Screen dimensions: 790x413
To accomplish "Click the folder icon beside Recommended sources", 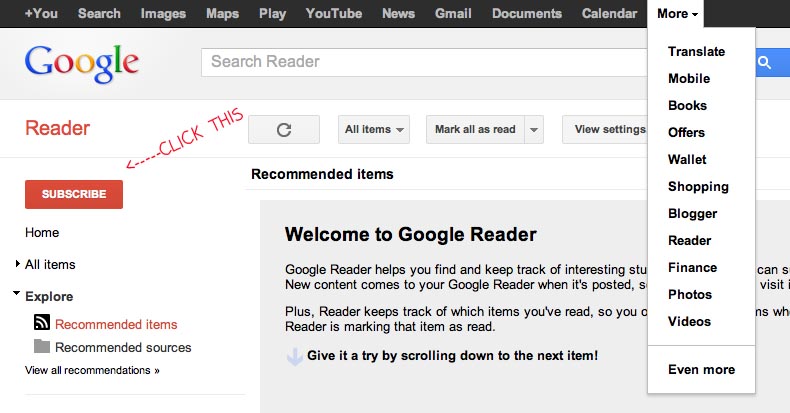I will click(42, 347).
